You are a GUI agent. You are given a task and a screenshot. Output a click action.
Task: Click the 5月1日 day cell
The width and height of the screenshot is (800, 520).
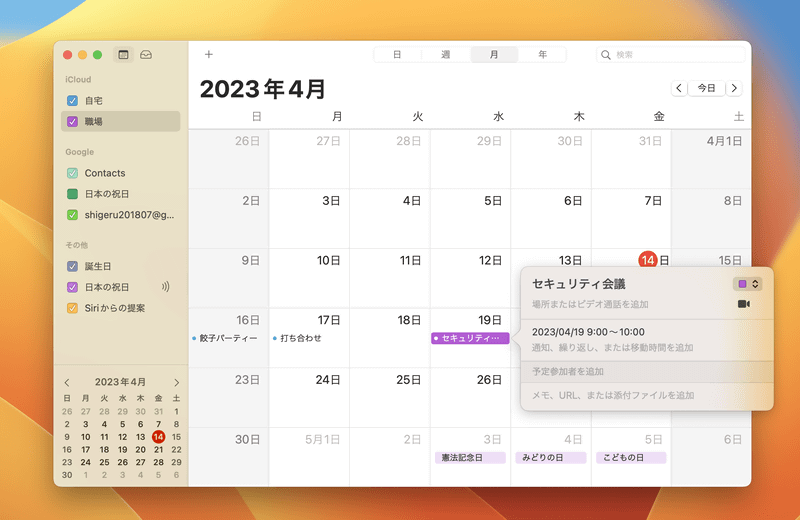309,457
